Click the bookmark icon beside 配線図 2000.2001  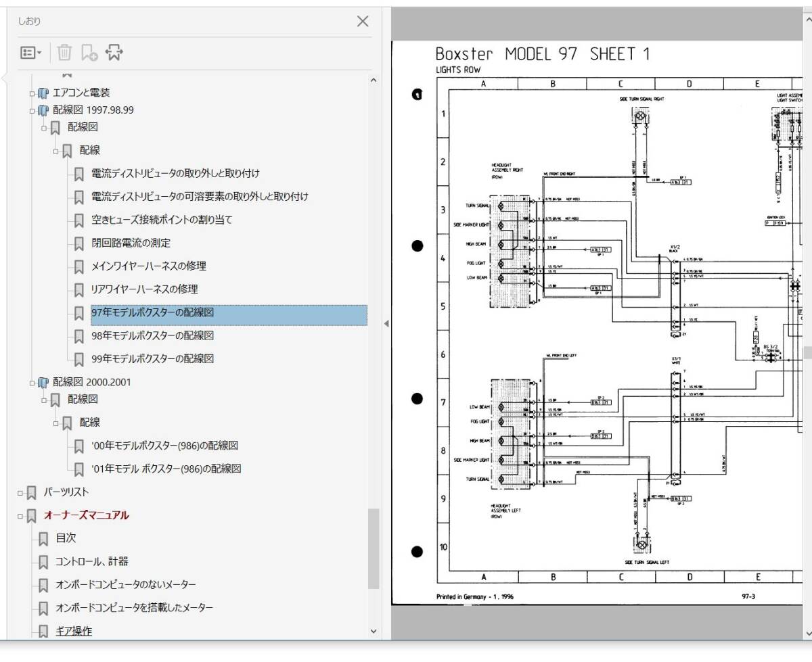43,383
